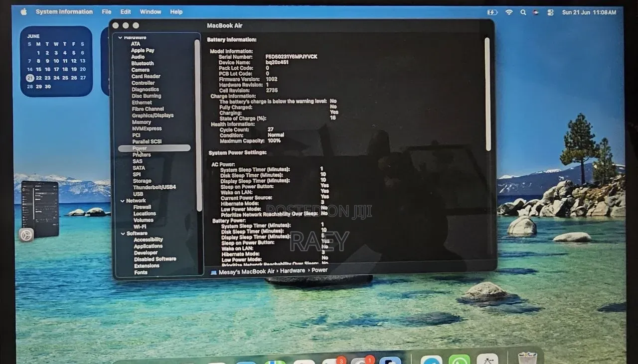Click the flag-like icon beside Control Center
Image resolution: width=638 pixels, height=364 pixels.
[536, 12]
